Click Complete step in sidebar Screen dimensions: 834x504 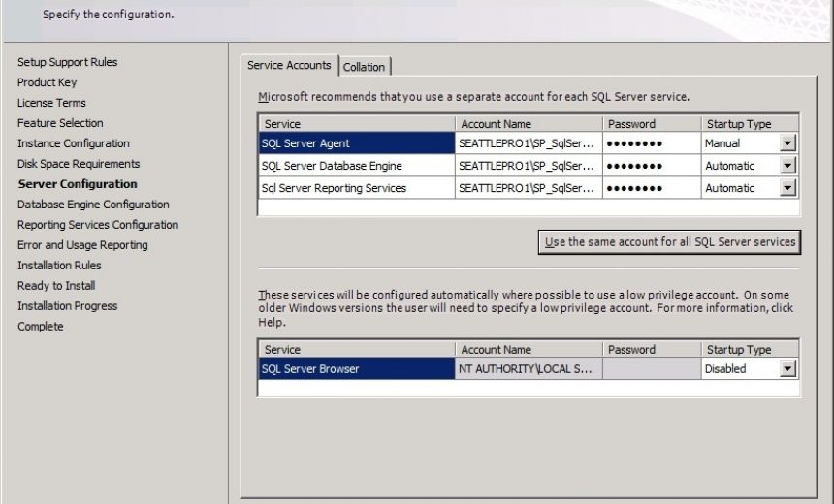tap(41, 326)
